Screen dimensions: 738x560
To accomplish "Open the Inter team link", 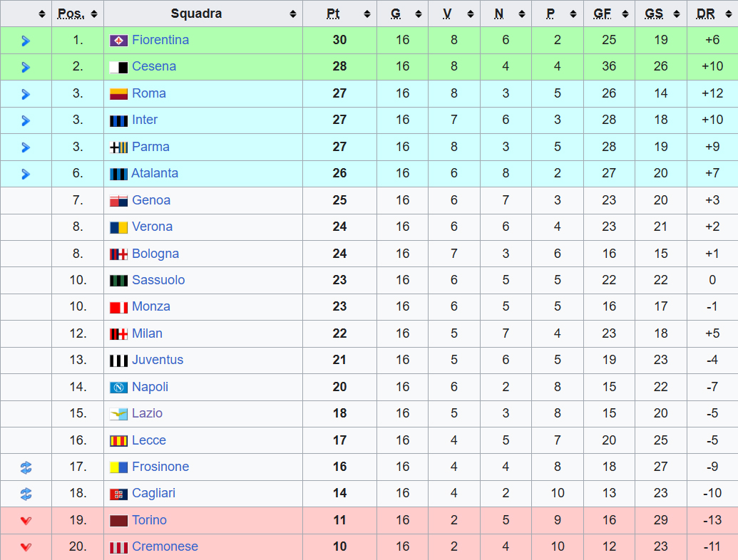I will click(x=145, y=120).
